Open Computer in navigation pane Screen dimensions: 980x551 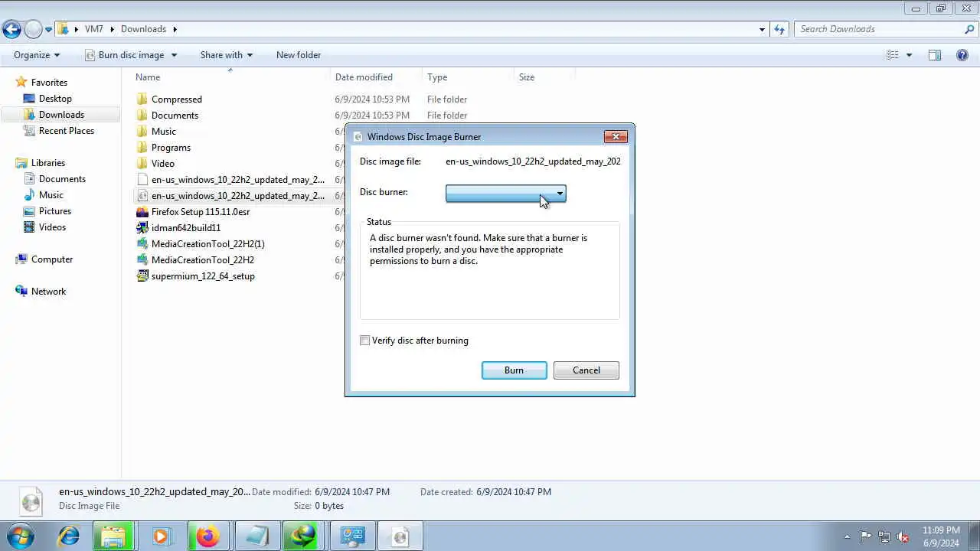pos(52,259)
